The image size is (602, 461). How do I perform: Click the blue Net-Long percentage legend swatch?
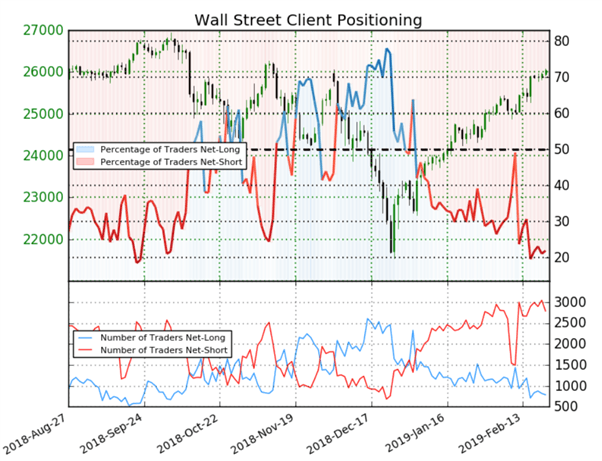tap(85, 149)
